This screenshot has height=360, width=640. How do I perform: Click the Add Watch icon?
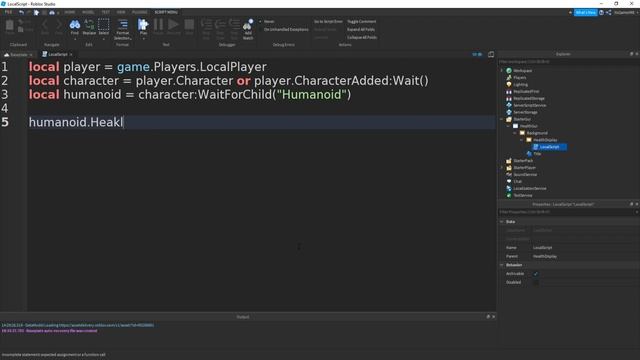[248, 25]
